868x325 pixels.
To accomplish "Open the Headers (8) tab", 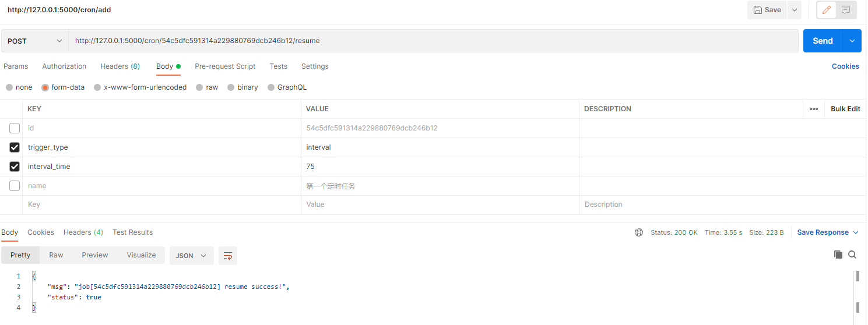I will pyautogui.click(x=120, y=66).
